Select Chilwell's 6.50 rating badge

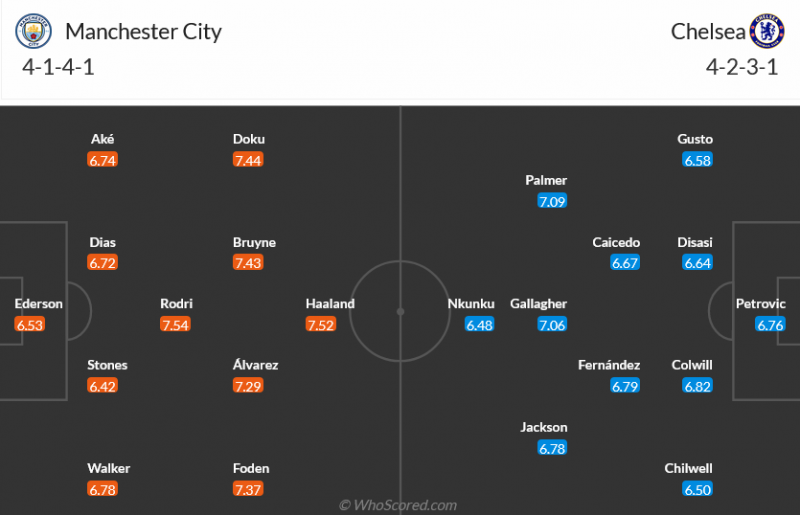(697, 489)
